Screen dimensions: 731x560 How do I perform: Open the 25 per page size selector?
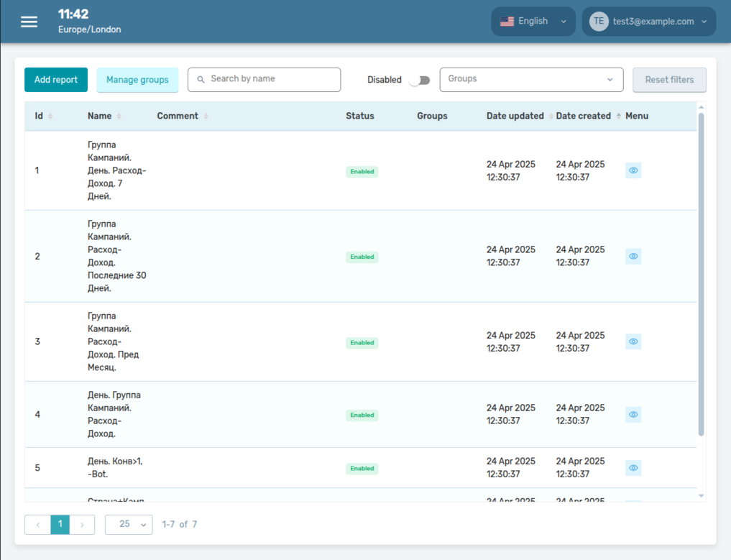tap(129, 525)
